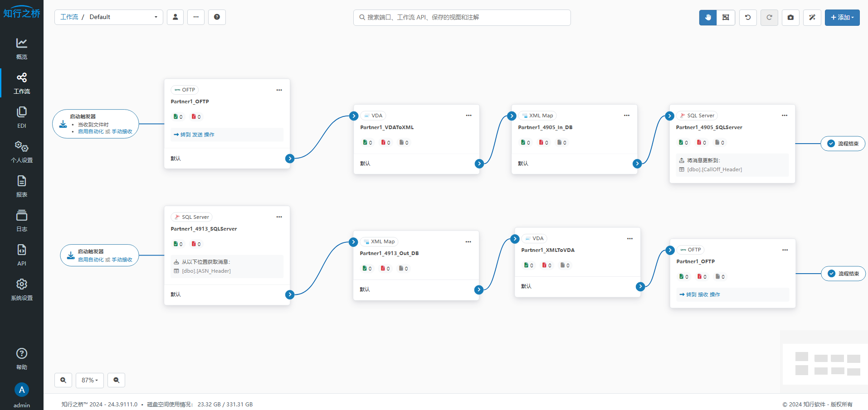Expand the 87% zoom level dropdown
Screen dimensions: 868x410
point(90,380)
